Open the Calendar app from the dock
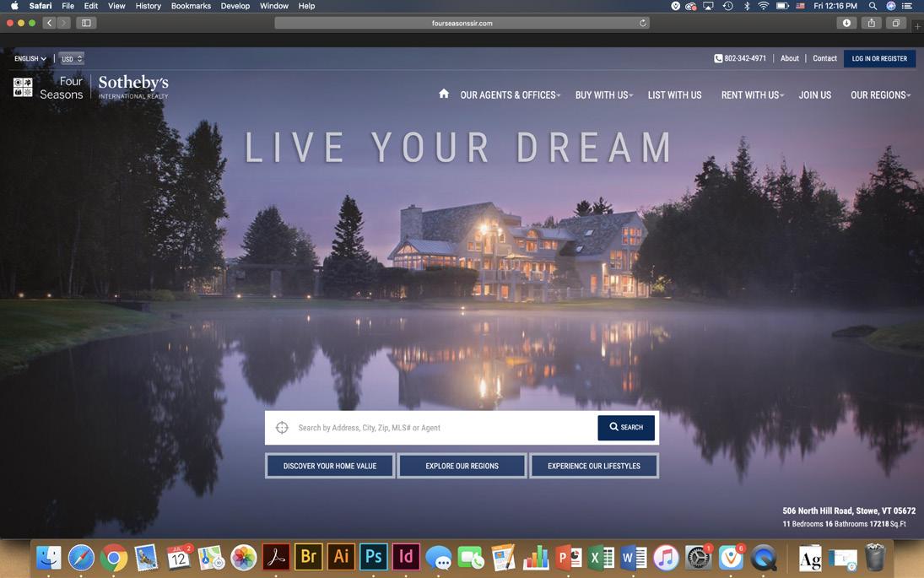 tap(179, 558)
